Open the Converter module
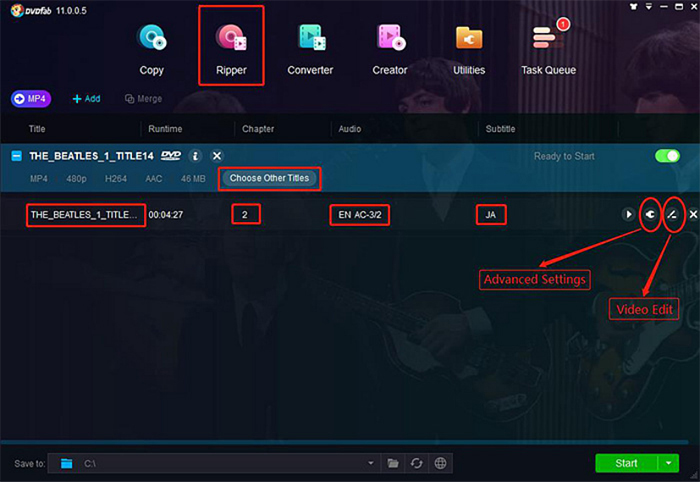This screenshot has width=700, height=482. pos(310,50)
